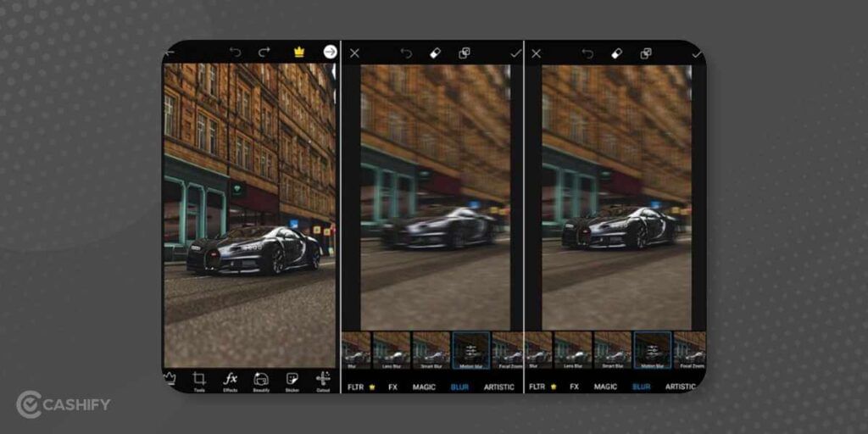
Task: Open the crop Tools icon
Action: click(199, 381)
